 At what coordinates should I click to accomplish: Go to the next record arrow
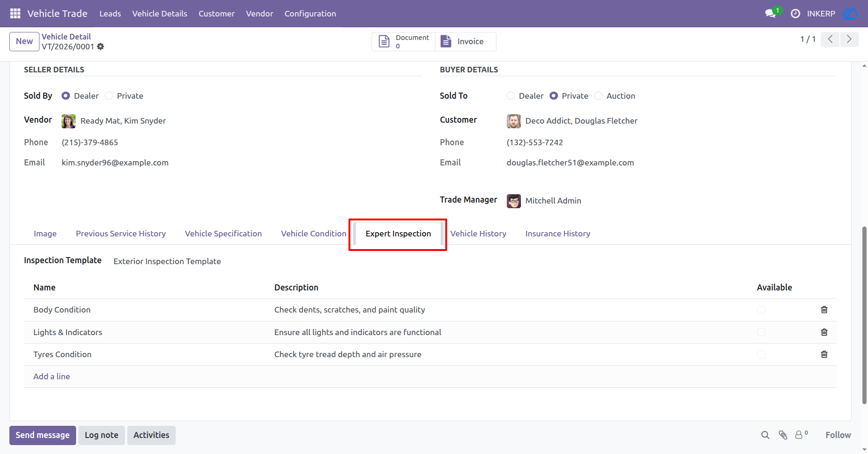pos(849,39)
